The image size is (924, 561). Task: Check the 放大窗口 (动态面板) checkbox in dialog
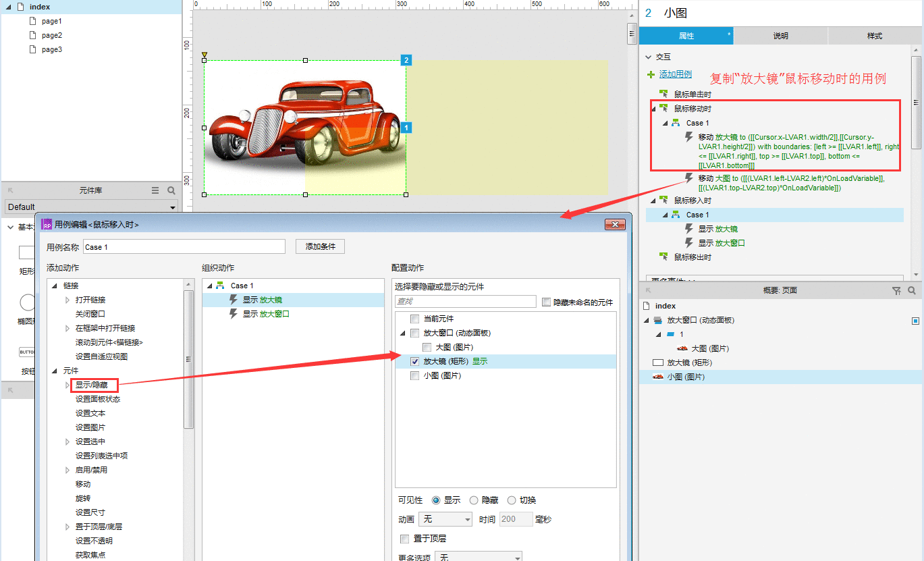415,333
